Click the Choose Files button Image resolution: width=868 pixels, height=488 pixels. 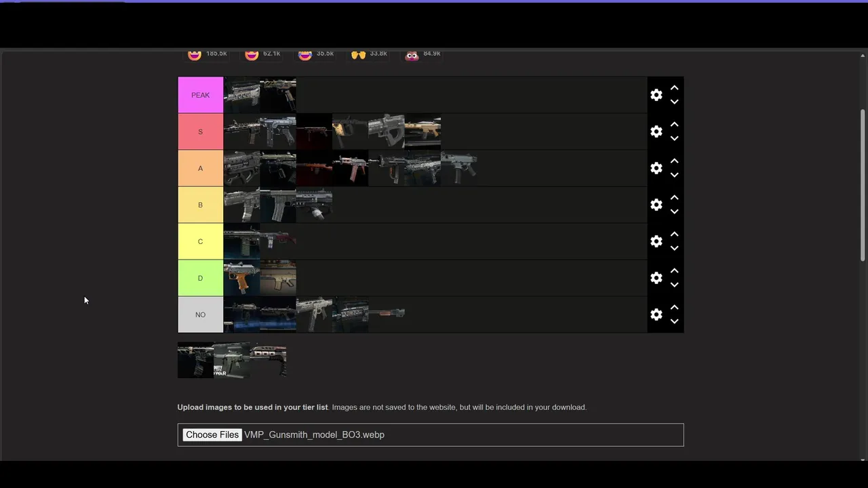pos(212,434)
